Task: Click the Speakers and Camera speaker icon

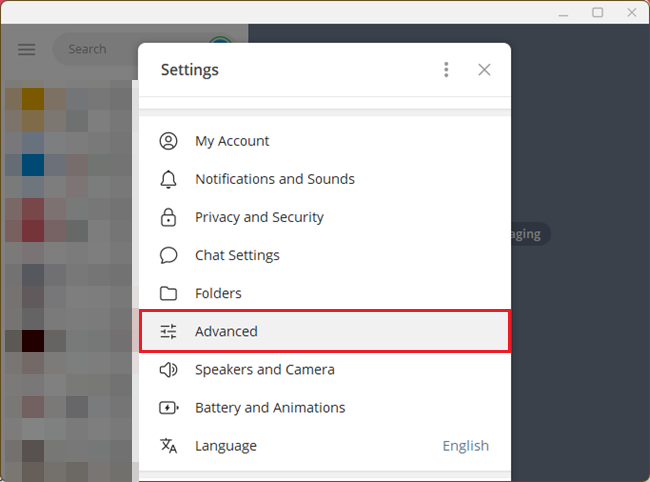Action: tap(168, 369)
